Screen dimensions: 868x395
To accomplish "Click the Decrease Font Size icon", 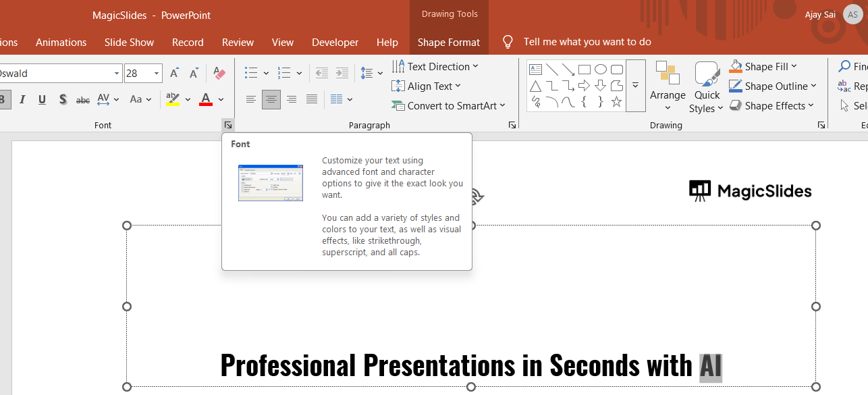I will (193, 73).
